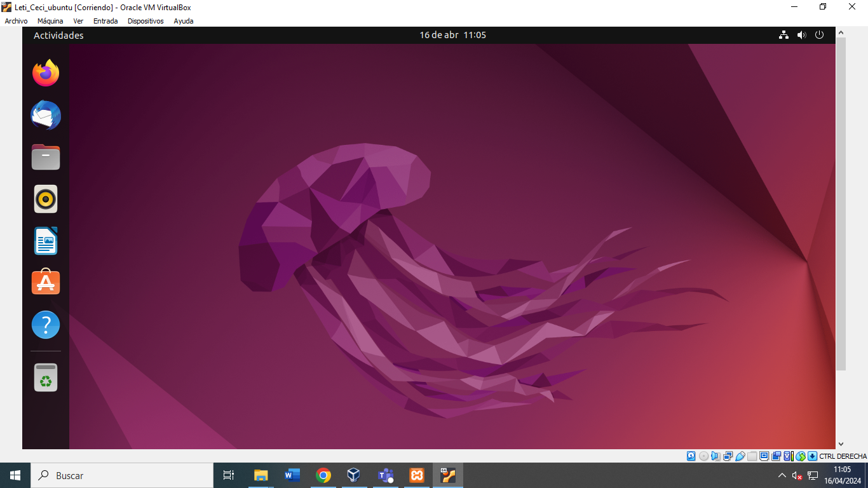The height and width of the screenshot is (488, 868).
Task: Click the wired network indicator in top bar
Action: [x=783, y=35]
